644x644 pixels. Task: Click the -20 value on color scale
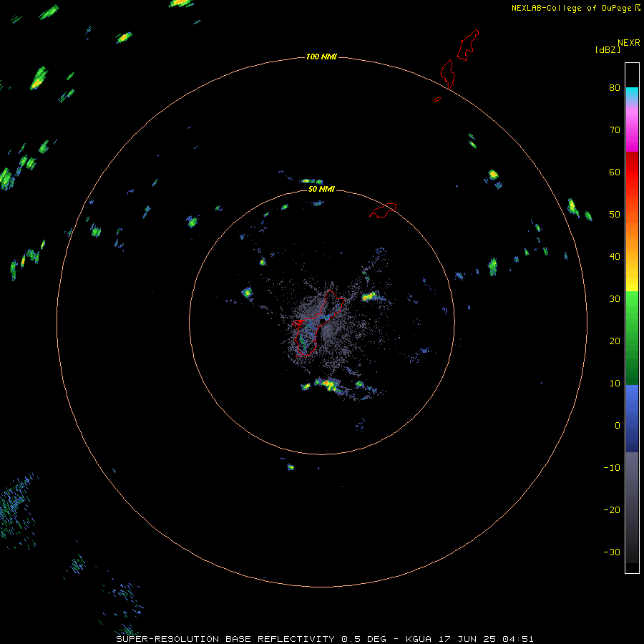coord(612,509)
